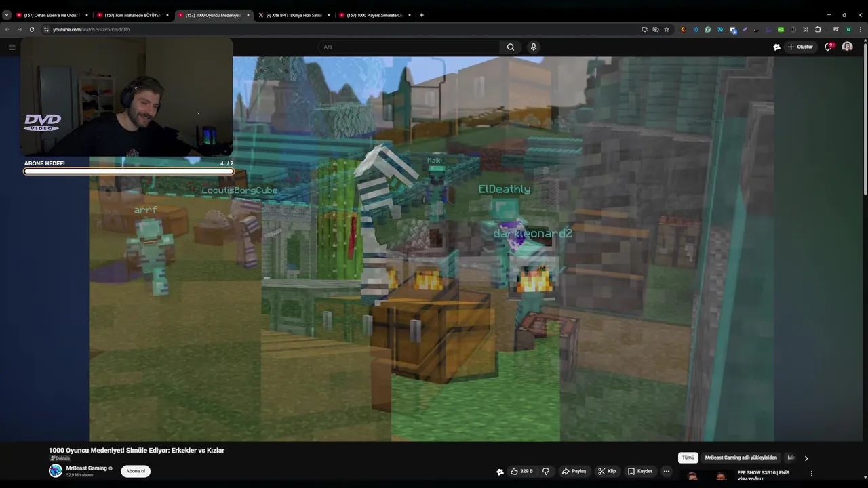Bookmark this page with the star icon
The image size is (868, 488).
(667, 29)
